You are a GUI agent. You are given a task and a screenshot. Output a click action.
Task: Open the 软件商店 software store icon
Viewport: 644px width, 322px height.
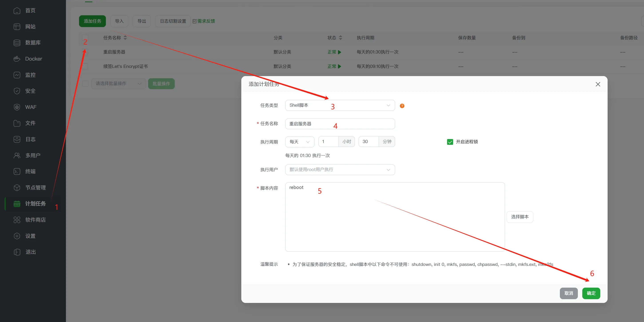coord(17,220)
